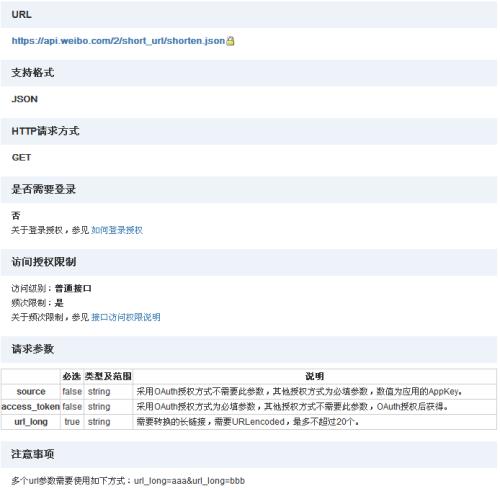This screenshot has width=500, height=491.
Task: Select the 是否需要登录 heading
Action: [44, 189]
